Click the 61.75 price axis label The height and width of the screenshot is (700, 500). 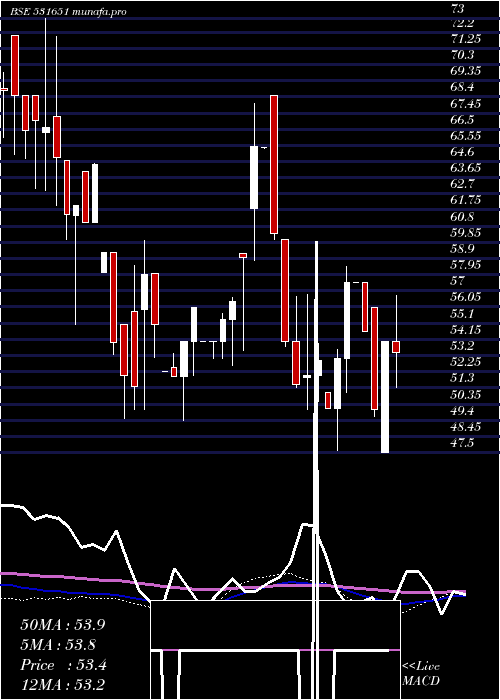pyautogui.click(x=466, y=200)
